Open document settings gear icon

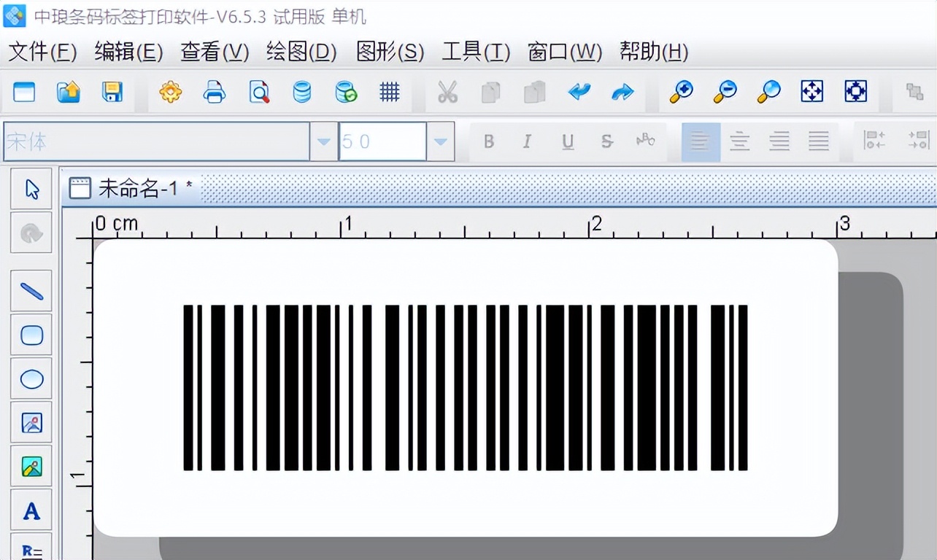point(170,92)
